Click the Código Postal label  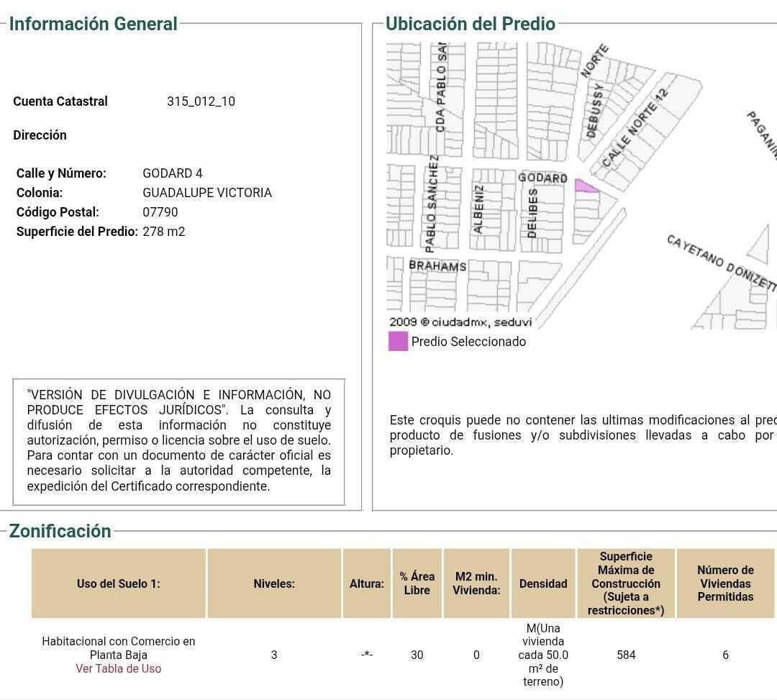(58, 212)
